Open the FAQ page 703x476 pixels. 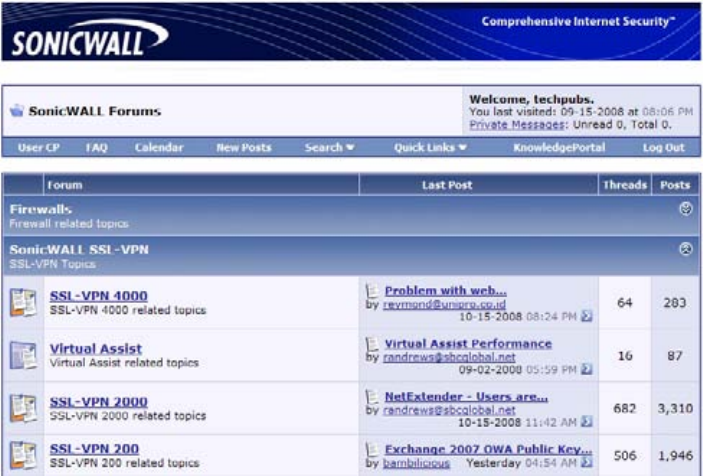[96, 147]
